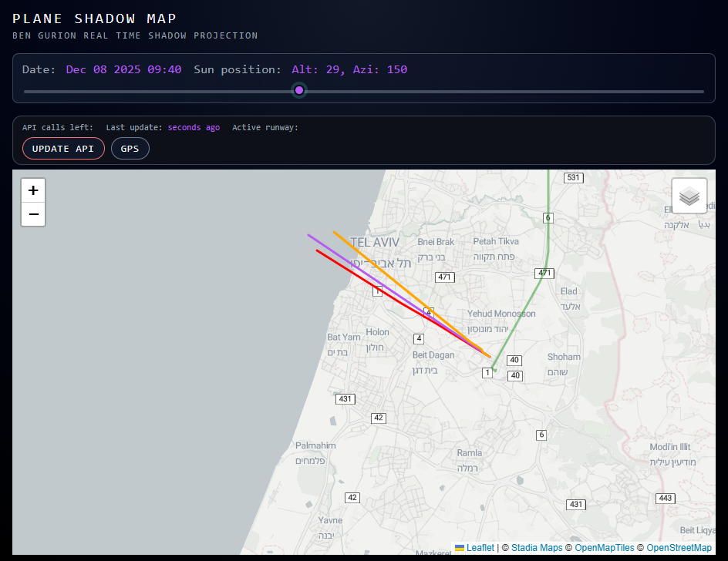Open the Stadia Maps link
728x561 pixels.
[x=537, y=548]
